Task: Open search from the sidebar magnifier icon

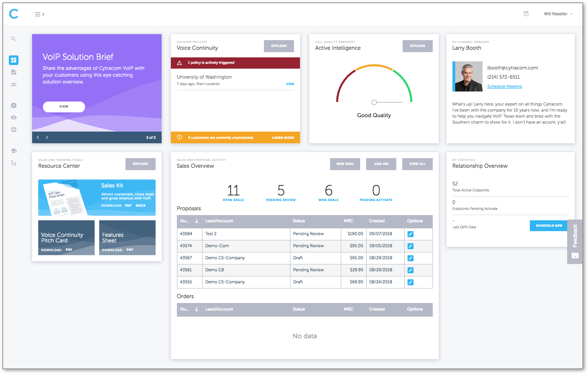Action: tap(14, 39)
